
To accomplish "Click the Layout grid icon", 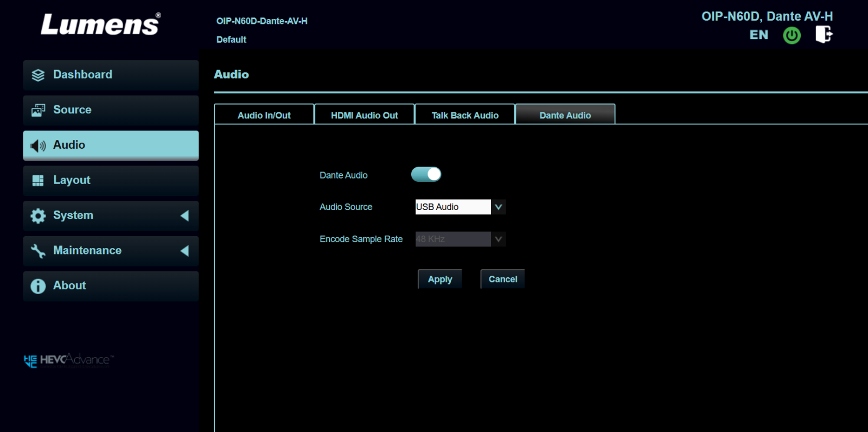I will click(x=38, y=181).
